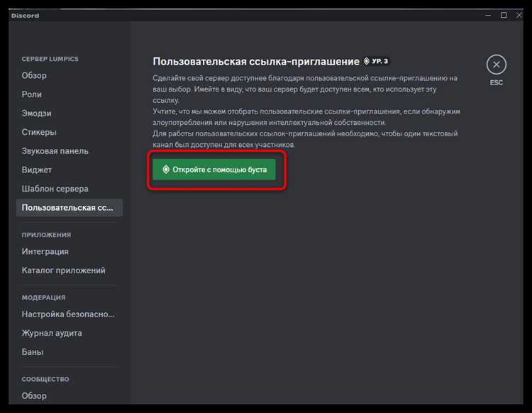Go to Эмодзи settings
The image size is (532, 413).
click(x=36, y=114)
